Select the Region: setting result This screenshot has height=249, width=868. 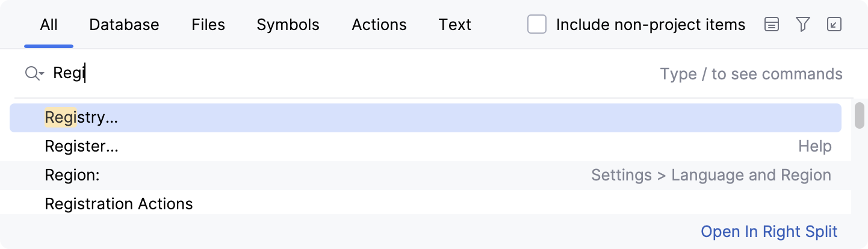pos(72,176)
